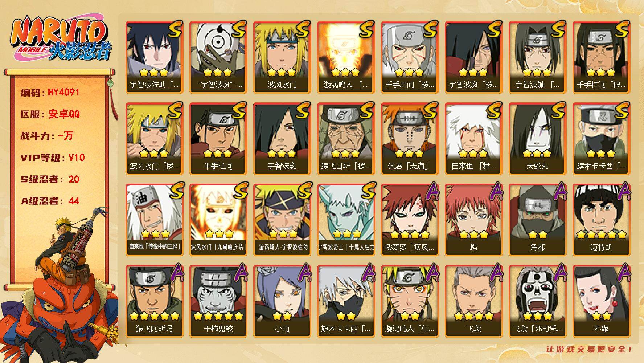Click the 千手柱间 ninja portrait
The image size is (644, 363).
click(218, 138)
